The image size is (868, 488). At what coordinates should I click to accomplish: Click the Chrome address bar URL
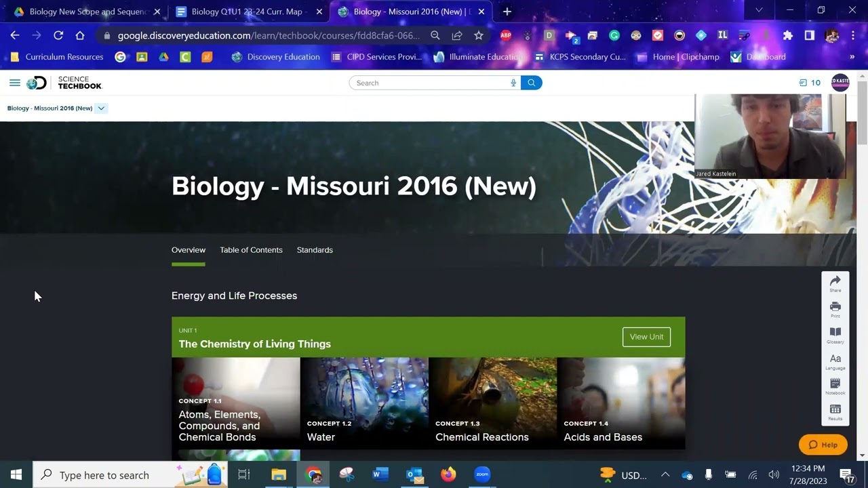pos(268,35)
